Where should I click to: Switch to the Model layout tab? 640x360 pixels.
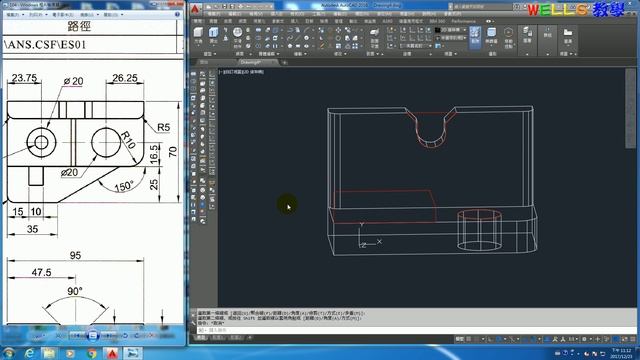tap(201, 338)
